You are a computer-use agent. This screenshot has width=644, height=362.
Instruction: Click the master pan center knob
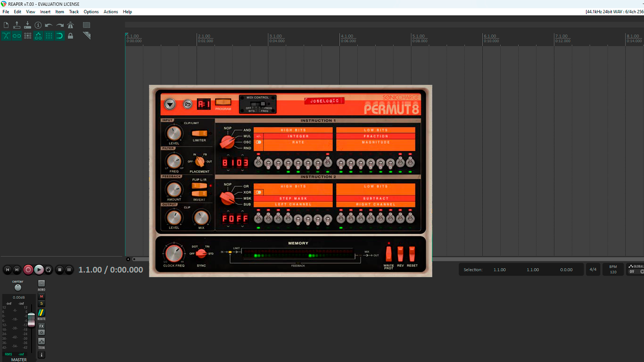18,288
